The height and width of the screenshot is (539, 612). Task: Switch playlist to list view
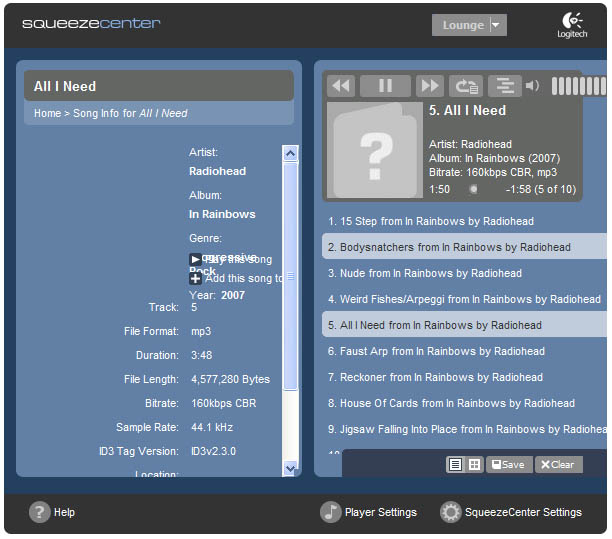(x=455, y=464)
